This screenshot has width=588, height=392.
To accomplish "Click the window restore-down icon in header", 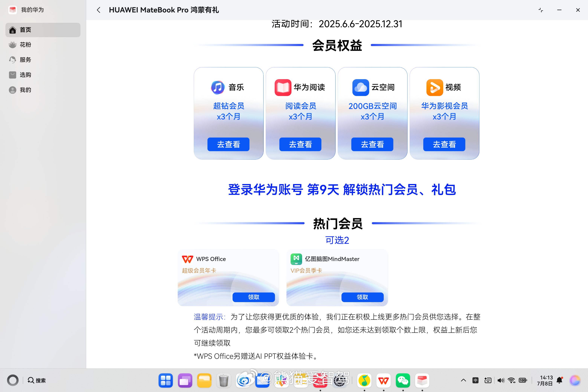I will [541, 10].
